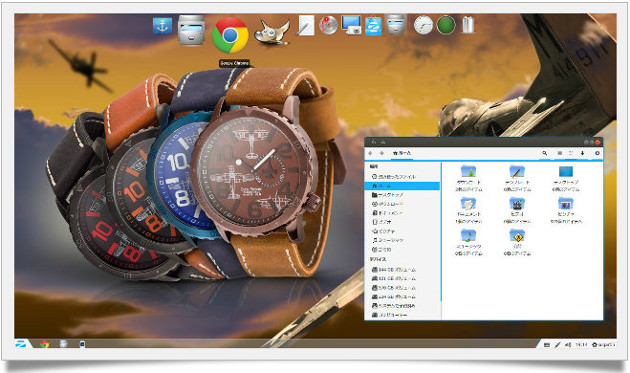
Task: Open the Downloads folder with green arrow
Action: [468, 178]
